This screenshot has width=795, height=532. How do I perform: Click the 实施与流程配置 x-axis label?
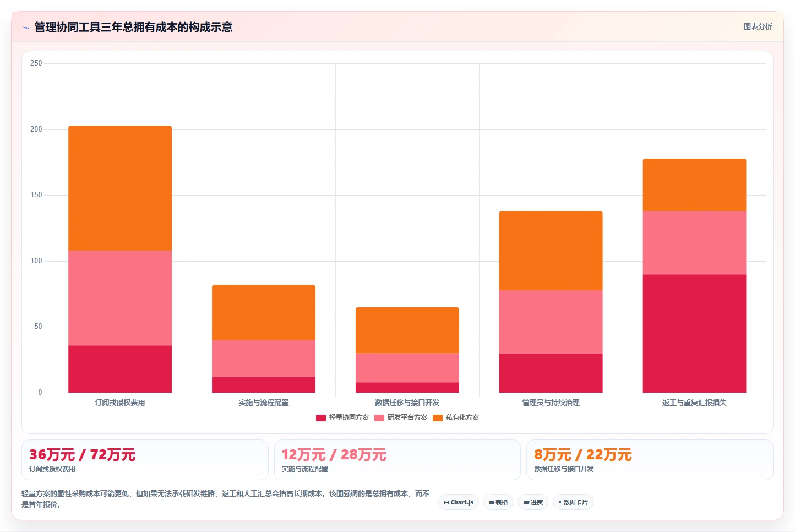coord(264,403)
